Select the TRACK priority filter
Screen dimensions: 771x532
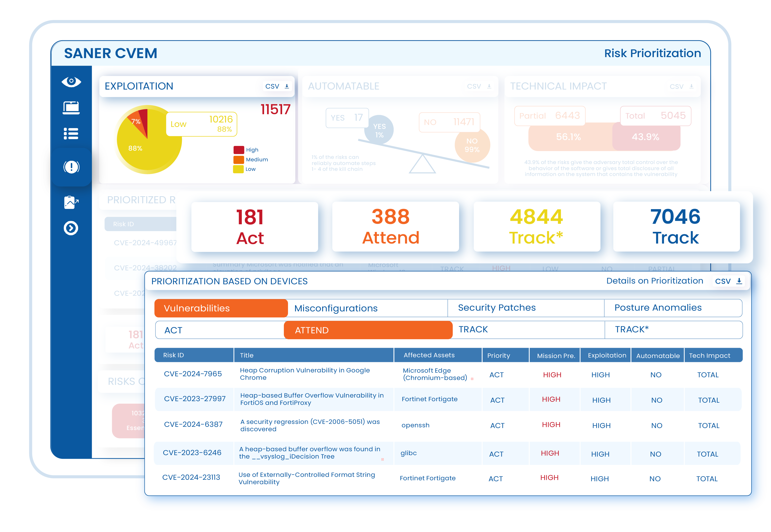(x=473, y=329)
